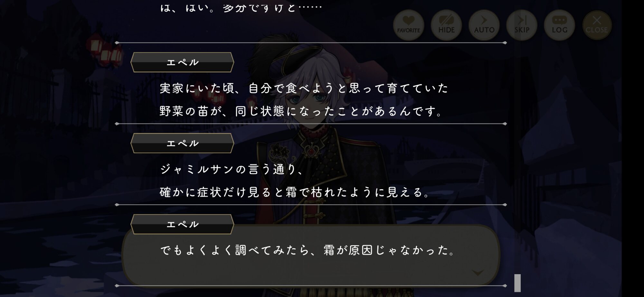Select the second エペル name plate
Image resolution: width=644 pixels, height=297 pixels.
[x=182, y=143]
